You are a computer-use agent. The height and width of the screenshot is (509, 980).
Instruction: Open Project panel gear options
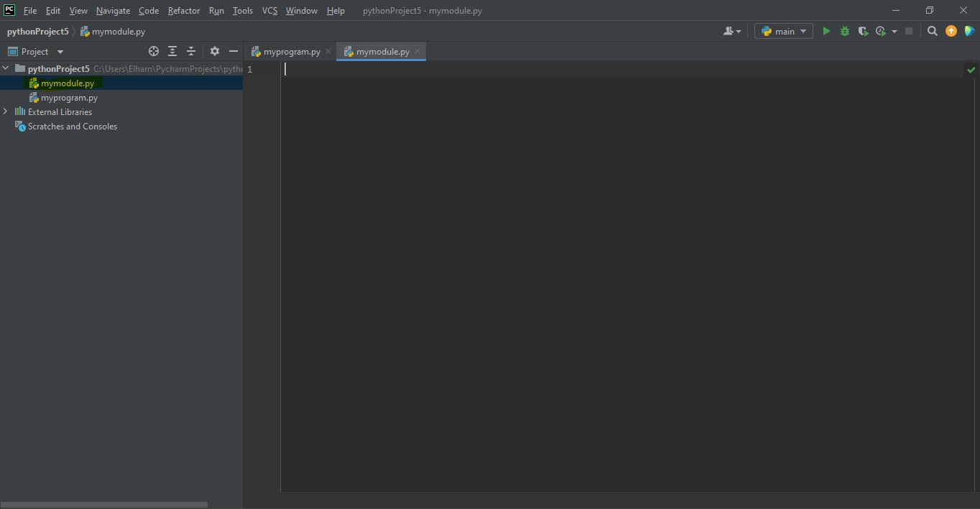point(214,51)
